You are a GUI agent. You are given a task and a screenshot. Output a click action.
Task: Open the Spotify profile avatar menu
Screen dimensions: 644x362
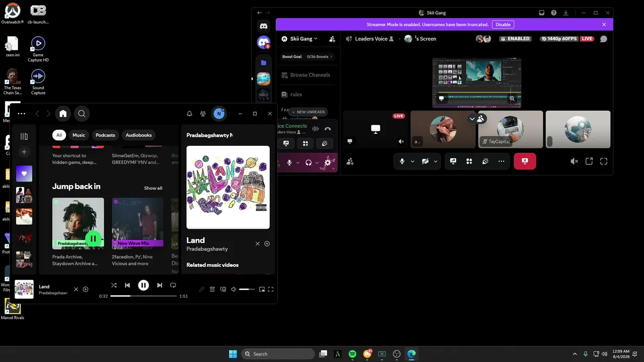218,114
